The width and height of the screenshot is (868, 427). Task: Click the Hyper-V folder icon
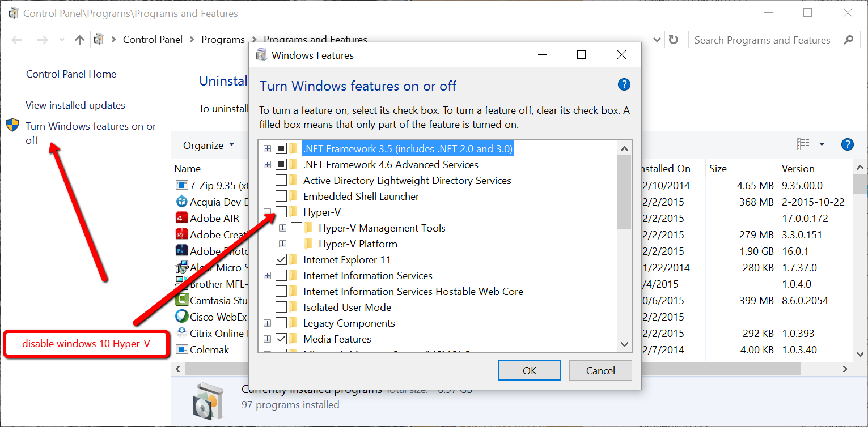click(x=293, y=212)
